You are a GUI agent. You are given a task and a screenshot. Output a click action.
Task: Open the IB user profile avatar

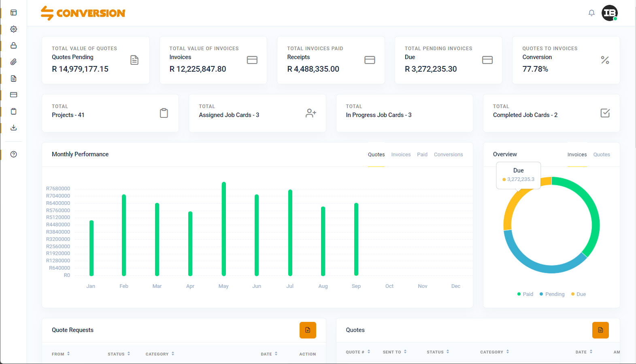tap(609, 13)
